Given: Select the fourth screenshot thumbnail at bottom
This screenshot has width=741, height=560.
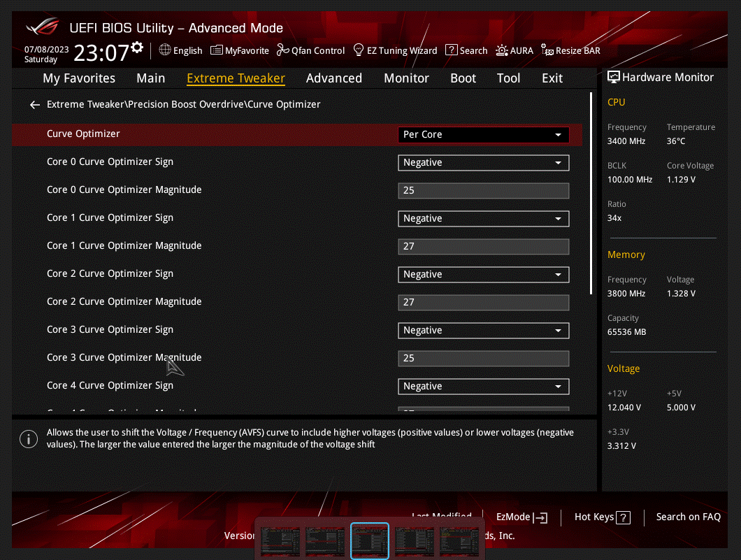Looking at the screenshot, I should tap(415, 542).
